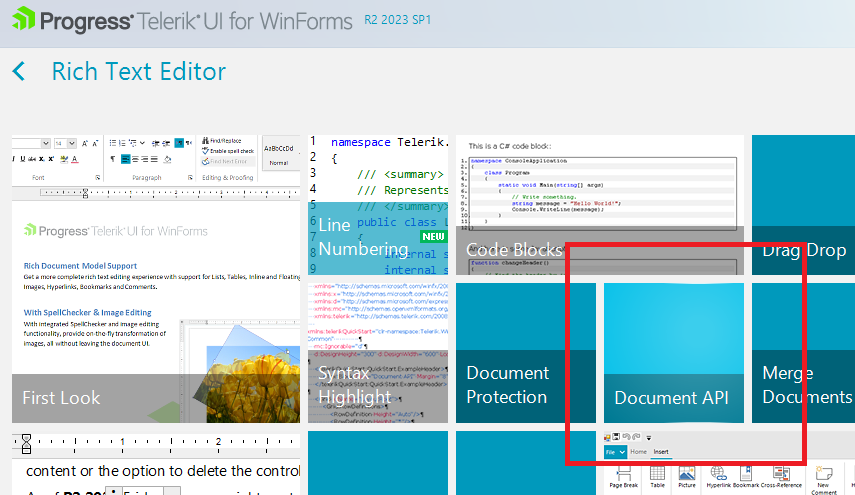The width and height of the screenshot is (855, 495).
Task: Click the Hyperlink globe icon
Action: (x=718, y=474)
